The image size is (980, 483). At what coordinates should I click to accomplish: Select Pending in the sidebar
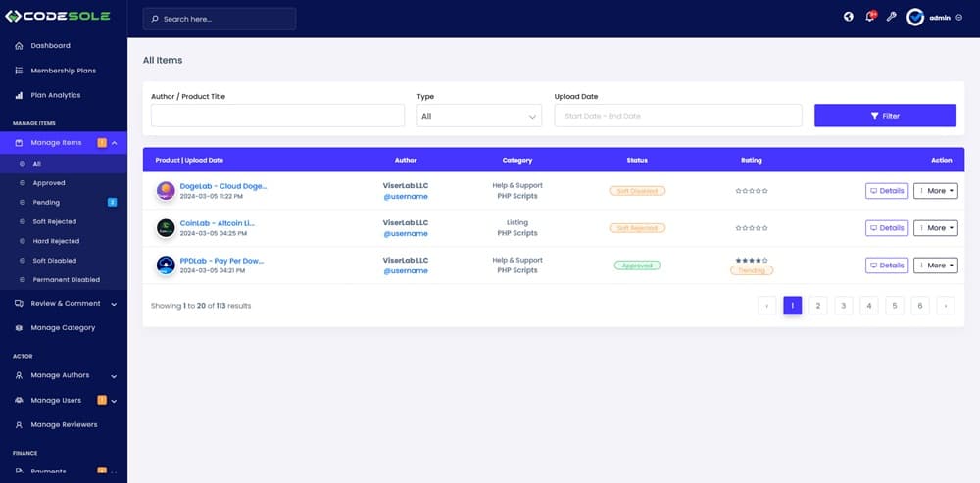pos(46,202)
